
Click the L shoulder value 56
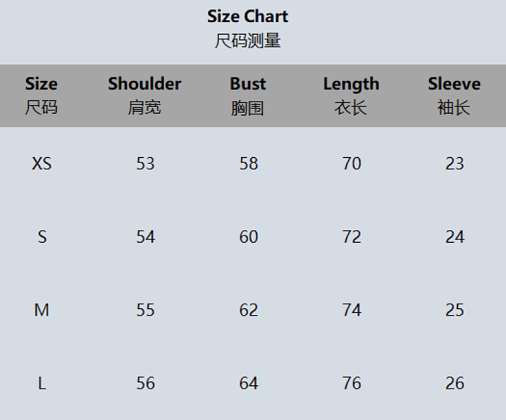coord(145,383)
